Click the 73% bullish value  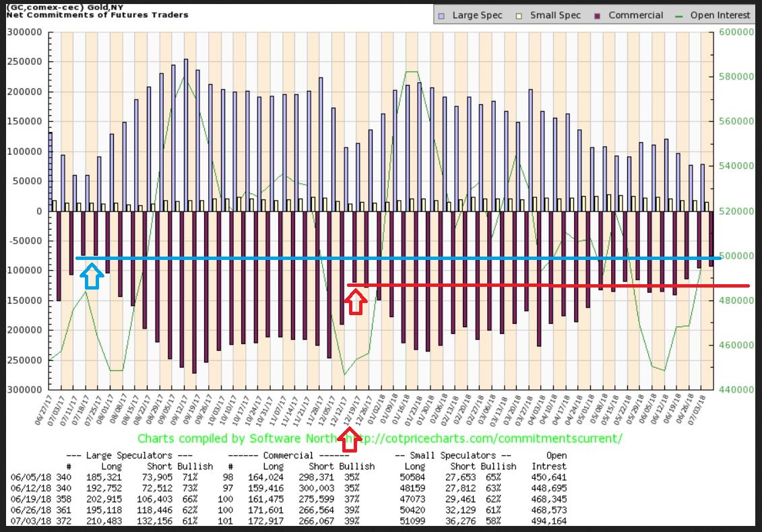click(190, 488)
